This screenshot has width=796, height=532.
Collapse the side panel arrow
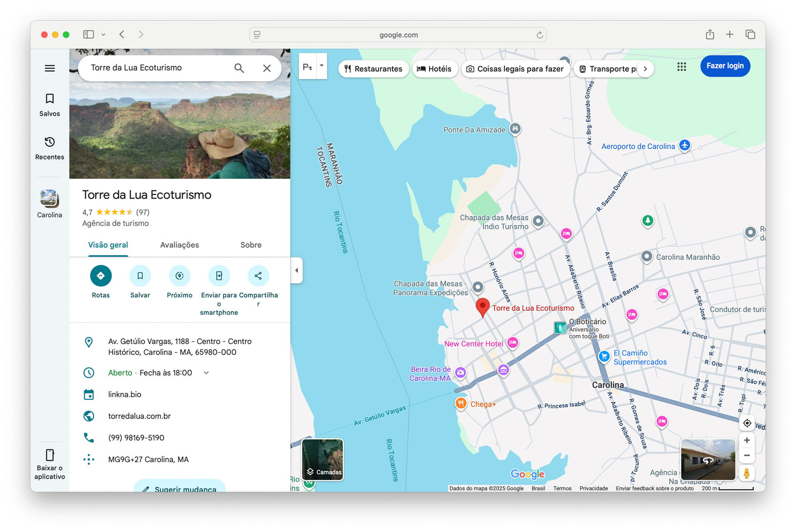(x=297, y=270)
